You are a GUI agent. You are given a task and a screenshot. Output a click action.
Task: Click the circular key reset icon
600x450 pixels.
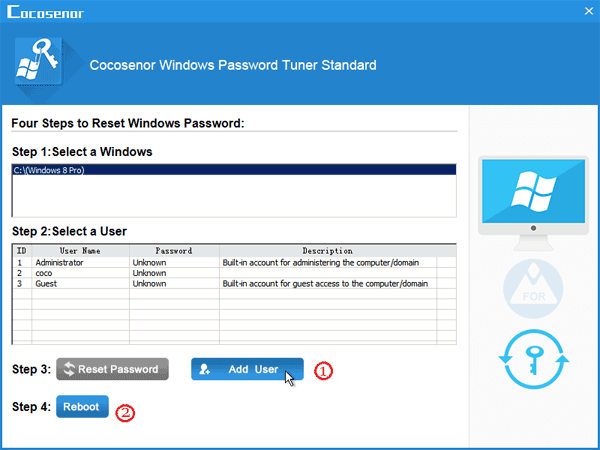[534, 359]
